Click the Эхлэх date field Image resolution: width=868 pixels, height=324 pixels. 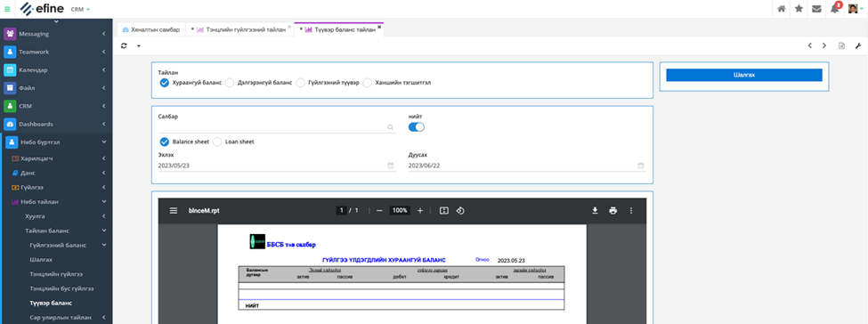(277, 166)
